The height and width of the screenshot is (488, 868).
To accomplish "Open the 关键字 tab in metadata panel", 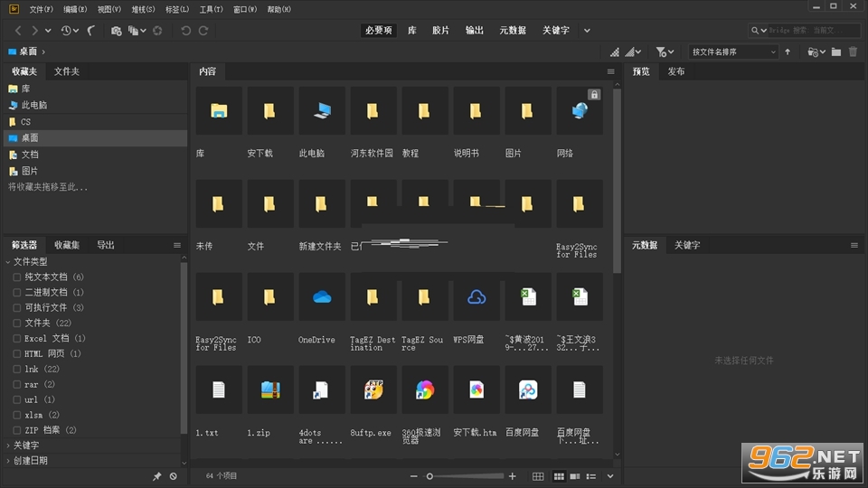I will pyautogui.click(x=687, y=245).
